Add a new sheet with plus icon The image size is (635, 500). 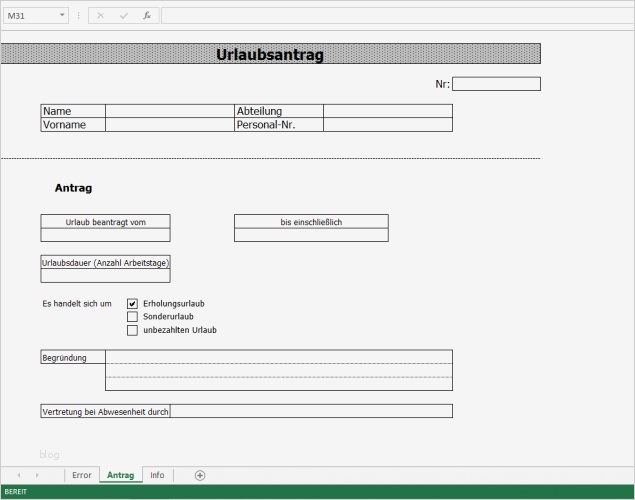[x=200, y=475]
